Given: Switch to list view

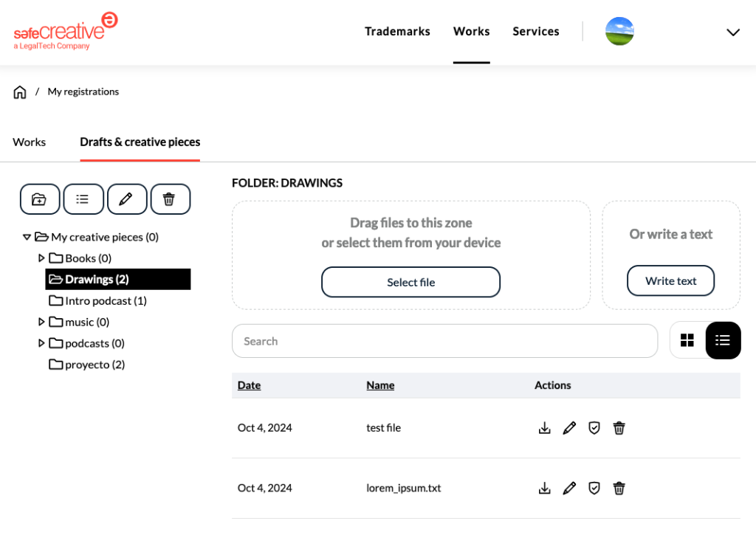Looking at the screenshot, I should [723, 340].
